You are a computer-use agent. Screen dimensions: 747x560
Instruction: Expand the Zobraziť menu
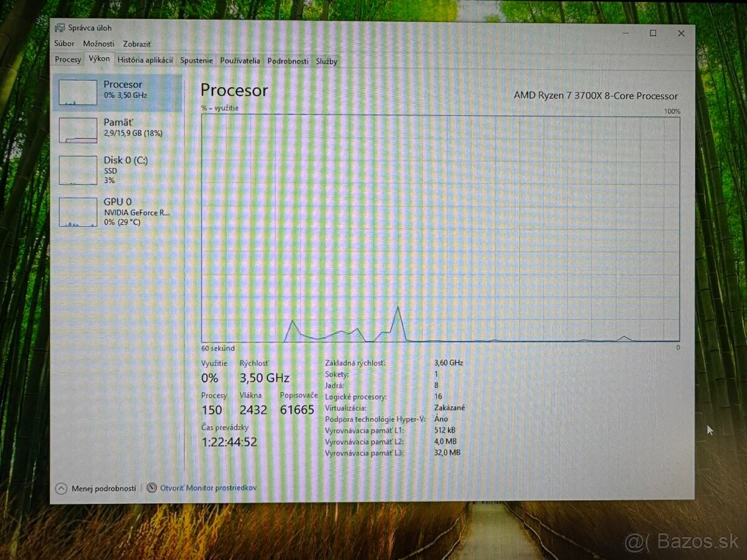[x=136, y=44]
